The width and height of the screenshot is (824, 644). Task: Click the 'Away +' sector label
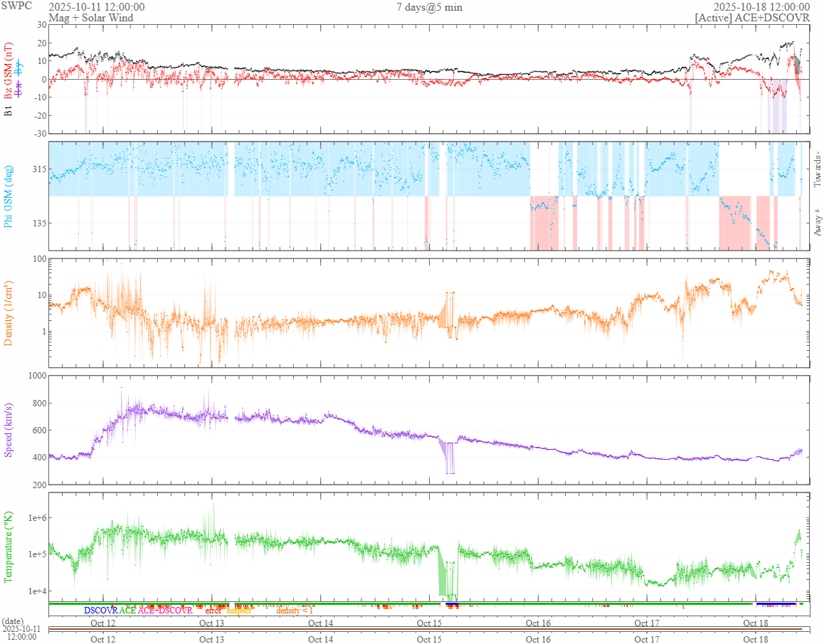point(817,222)
